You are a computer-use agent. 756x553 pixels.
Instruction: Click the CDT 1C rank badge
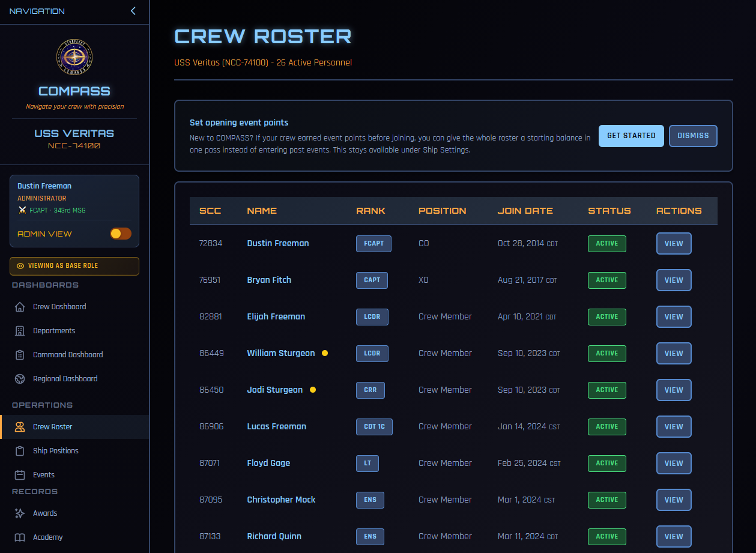click(x=374, y=427)
